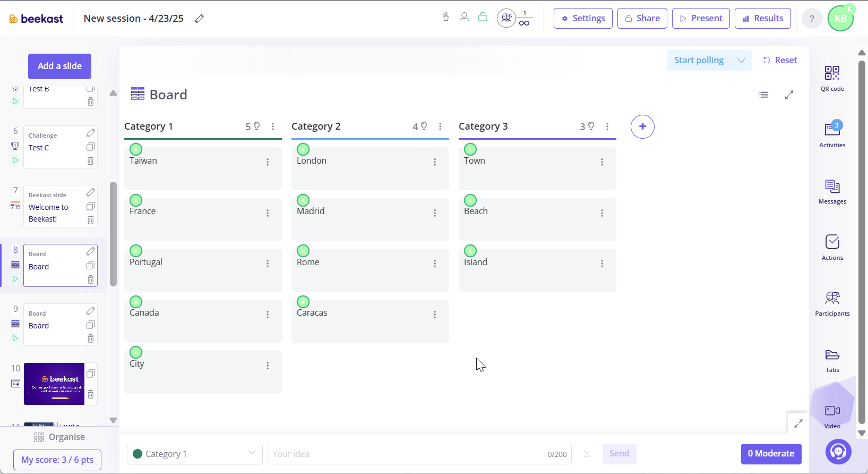868x474 pixels.
Task: Select the Welcome to Beekast! slide
Action: point(60,206)
